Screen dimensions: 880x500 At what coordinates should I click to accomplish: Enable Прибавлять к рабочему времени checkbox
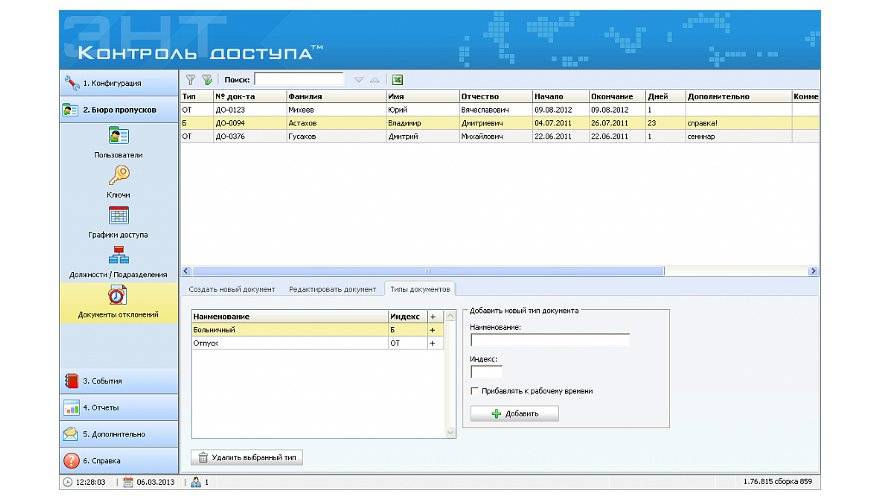(475, 391)
